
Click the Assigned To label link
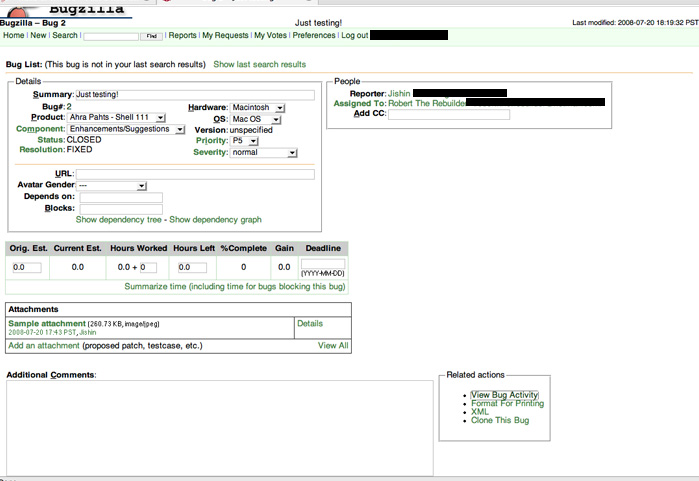[x=360, y=103]
